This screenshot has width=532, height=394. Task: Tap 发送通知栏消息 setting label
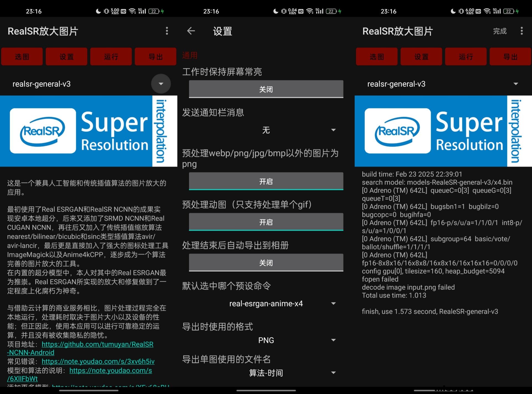pyautogui.click(x=213, y=112)
